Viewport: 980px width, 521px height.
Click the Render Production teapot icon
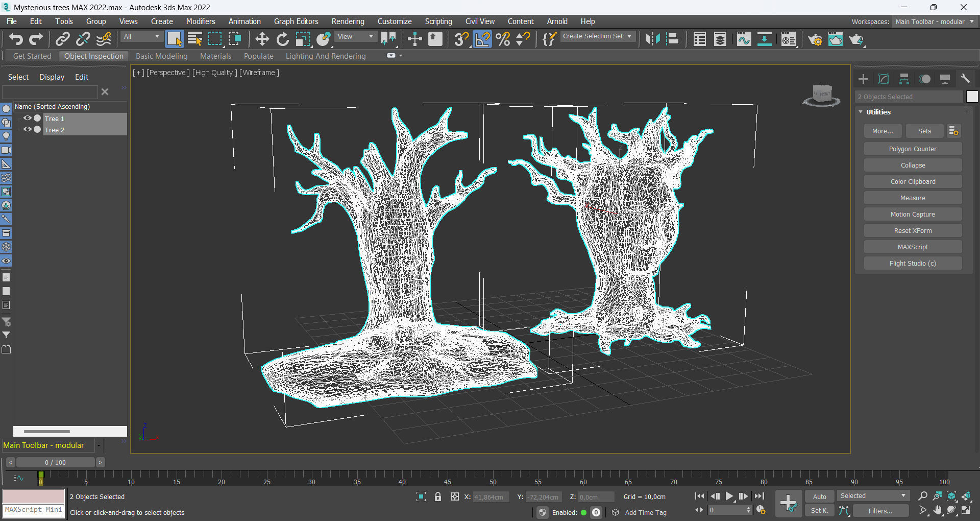[856, 39]
